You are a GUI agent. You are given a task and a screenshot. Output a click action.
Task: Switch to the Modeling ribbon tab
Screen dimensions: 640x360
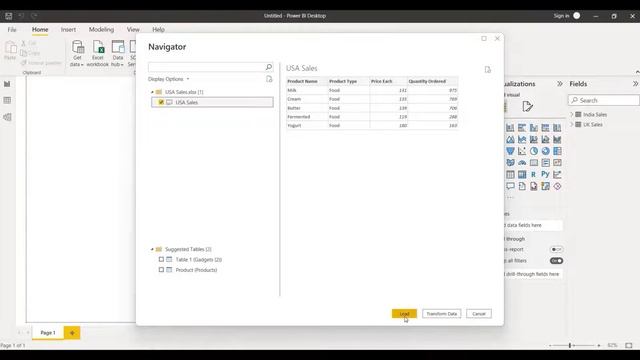(101, 29)
